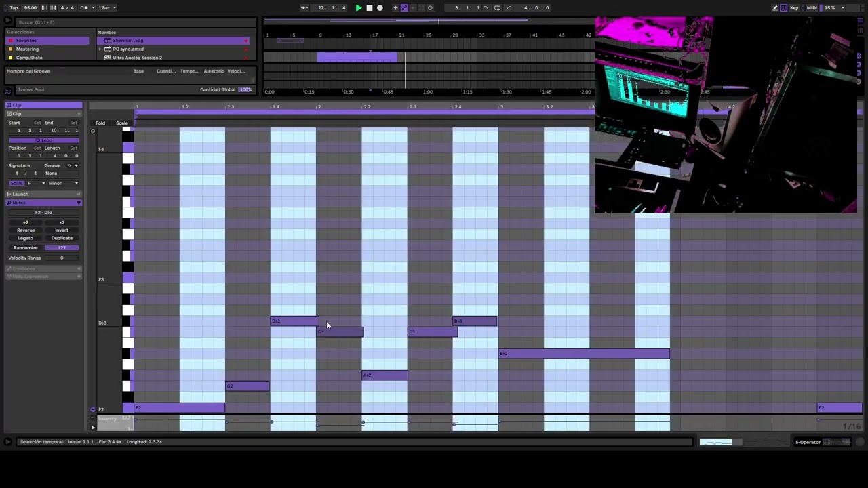The image size is (868, 488).
Task: Toggle the Follow playback arrow icon
Action: 304,8
